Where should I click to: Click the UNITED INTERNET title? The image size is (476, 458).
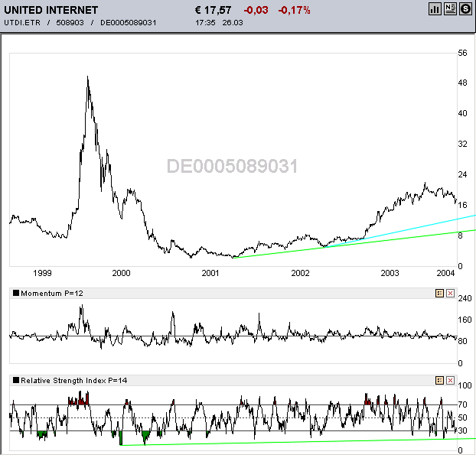tap(51, 10)
